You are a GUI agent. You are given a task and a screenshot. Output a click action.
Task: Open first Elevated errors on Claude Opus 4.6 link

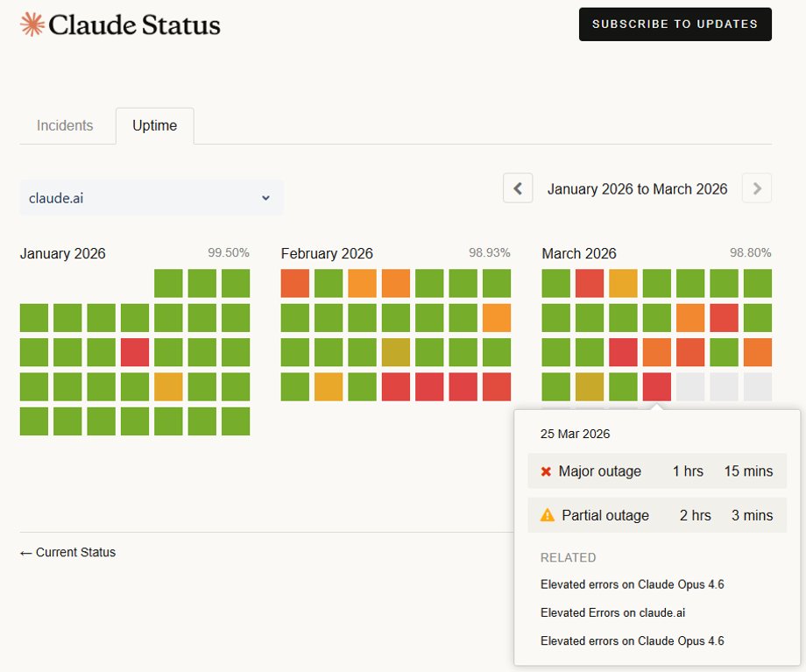tap(632, 584)
